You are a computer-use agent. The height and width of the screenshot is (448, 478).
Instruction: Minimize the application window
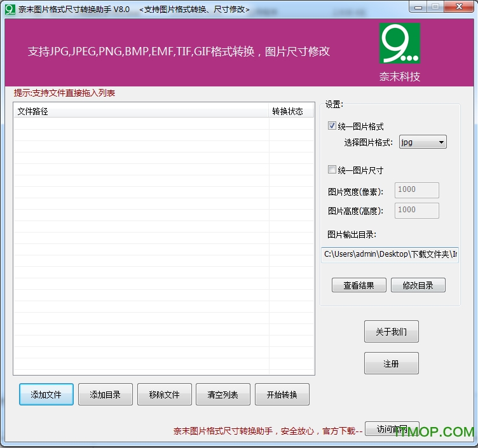[x=418, y=7]
